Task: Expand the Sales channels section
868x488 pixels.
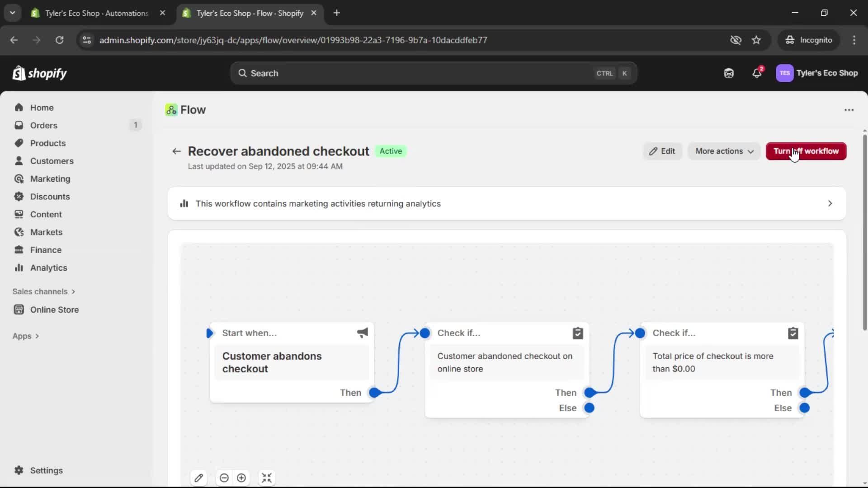Action: coord(44,291)
